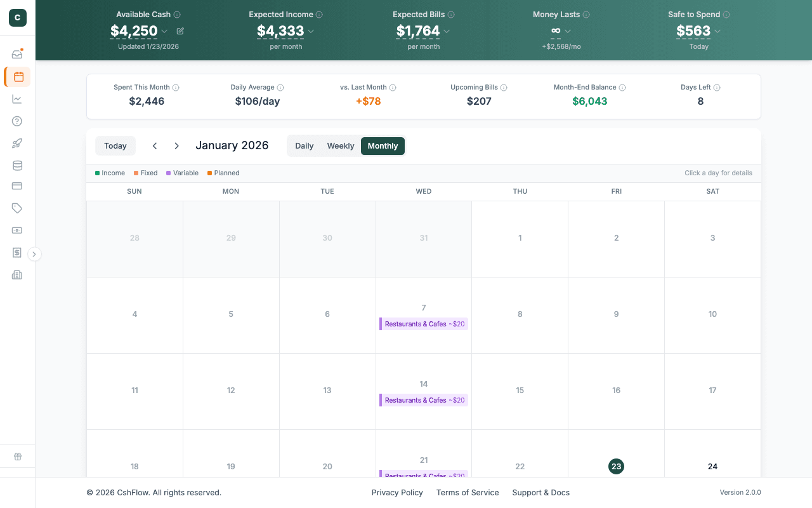Open the Money Lasts dropdown
The image size is (812, 508).
(568, 31)
